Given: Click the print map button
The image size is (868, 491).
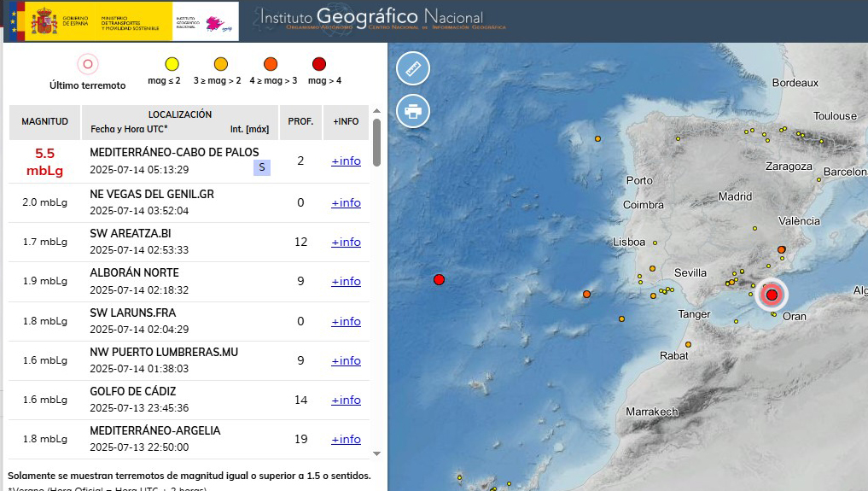Looking at the screenshot, I should (x=413, y=111).
